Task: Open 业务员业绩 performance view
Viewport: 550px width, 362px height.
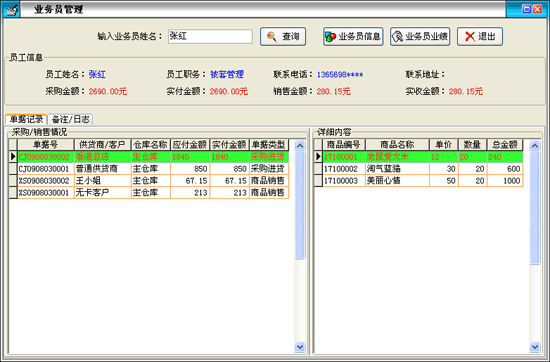Action: (x=420, y=36)
